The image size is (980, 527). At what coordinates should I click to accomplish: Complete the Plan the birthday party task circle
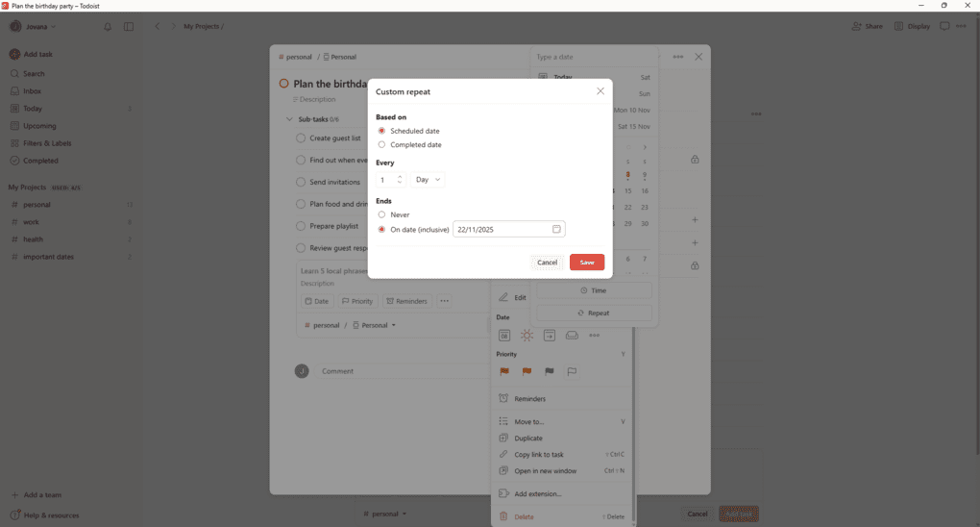click(283, 84)
